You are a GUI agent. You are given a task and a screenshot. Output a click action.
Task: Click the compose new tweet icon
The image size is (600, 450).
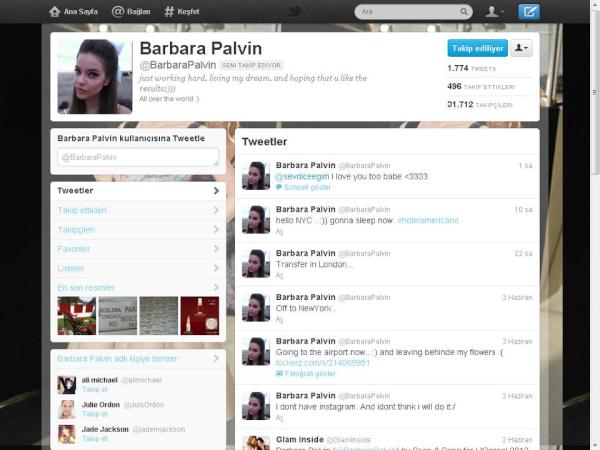pos(529,11)
